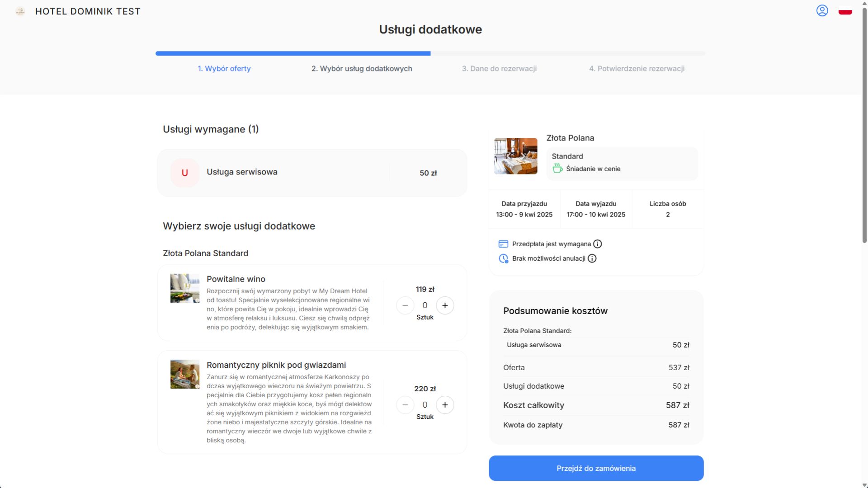Select step 1 Wybór oferty

click(224, 69)
